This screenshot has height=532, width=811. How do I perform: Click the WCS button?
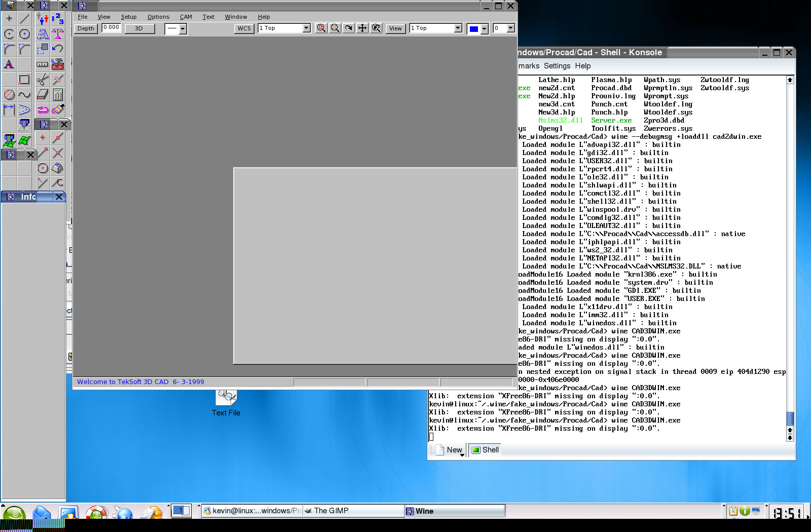pyautogui.click(x=244, y=28)
